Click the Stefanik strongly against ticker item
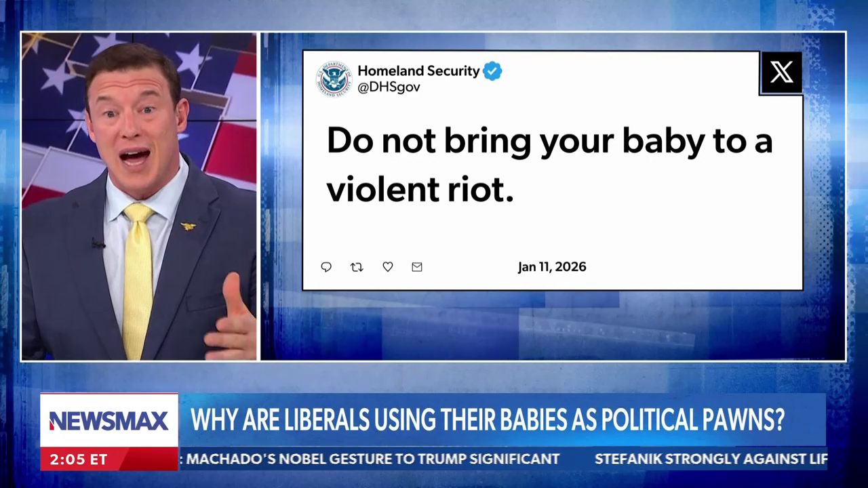Image resolution: width=868 pixels, height=488 pixels. point(711,459)
